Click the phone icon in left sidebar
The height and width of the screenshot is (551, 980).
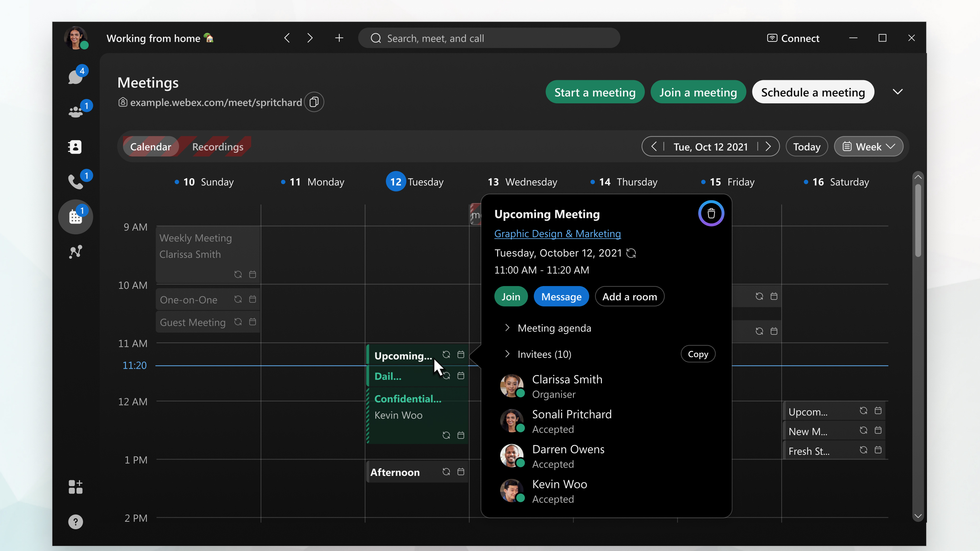(x=76, y=181)
